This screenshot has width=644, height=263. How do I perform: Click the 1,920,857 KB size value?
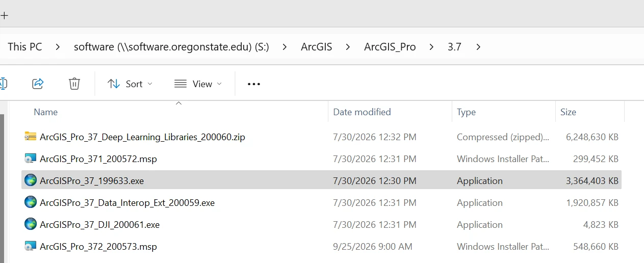click(592, 203)
